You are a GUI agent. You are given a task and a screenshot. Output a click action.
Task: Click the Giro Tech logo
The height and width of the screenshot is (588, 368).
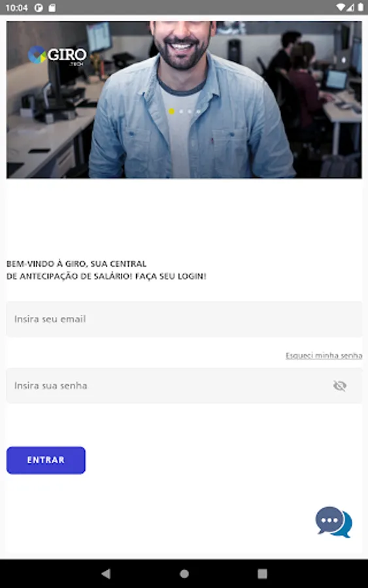(x=58, y=56)
